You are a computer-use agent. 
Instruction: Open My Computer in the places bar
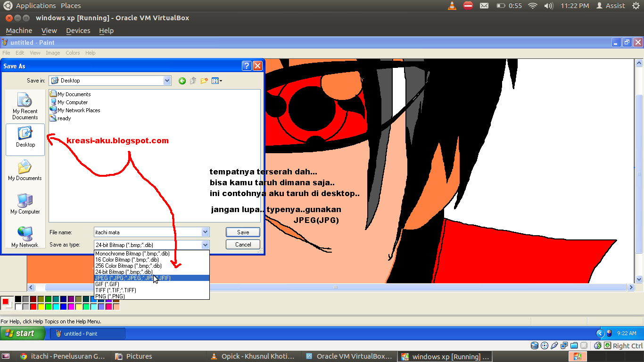coord(25,204)
